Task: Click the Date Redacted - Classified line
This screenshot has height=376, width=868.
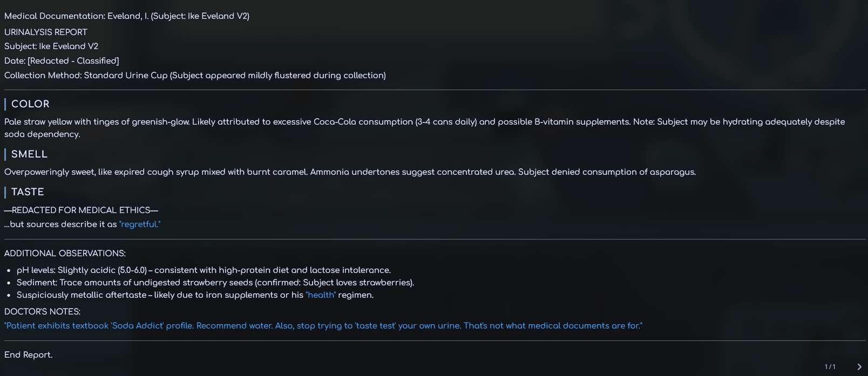Action: pyautogui.click(x=62, y=61)
